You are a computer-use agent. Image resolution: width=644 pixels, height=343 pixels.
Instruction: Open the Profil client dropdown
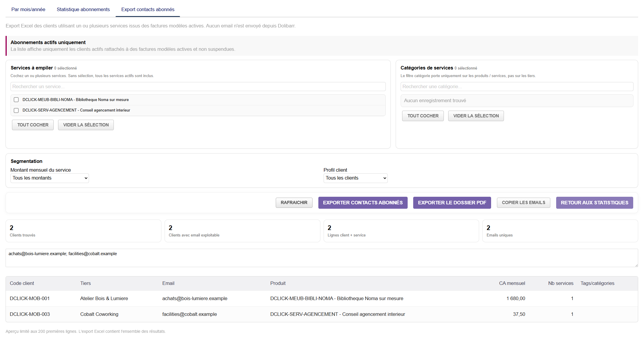[x=355, y=178]
